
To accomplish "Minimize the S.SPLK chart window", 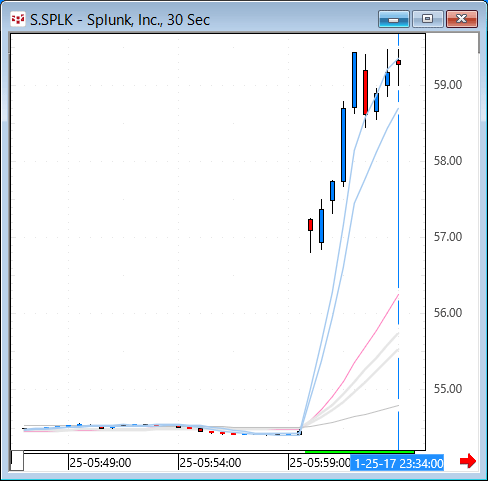I will [394, 19].
